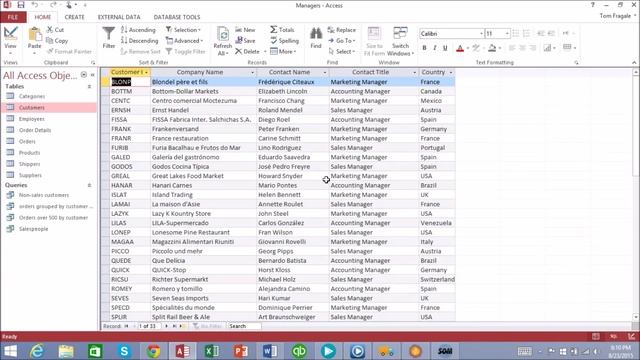Open the Go To dropdown

click(342, 41)
